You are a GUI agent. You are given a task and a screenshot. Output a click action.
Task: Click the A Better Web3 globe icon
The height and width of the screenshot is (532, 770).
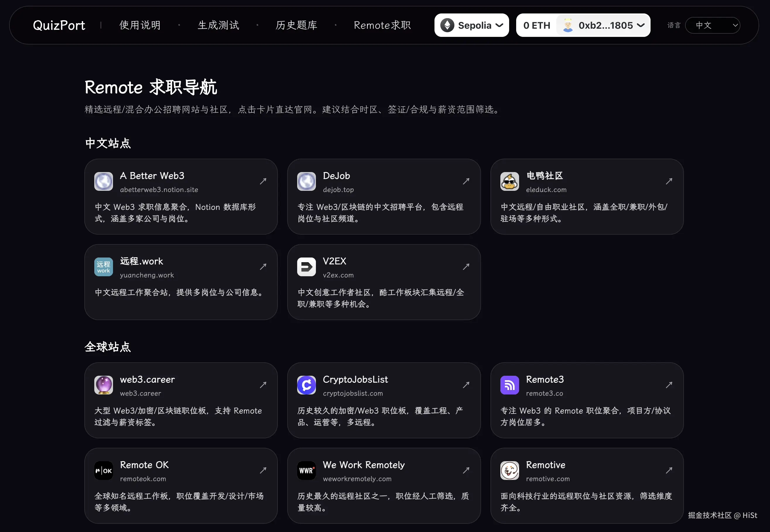tap(103, 182)
